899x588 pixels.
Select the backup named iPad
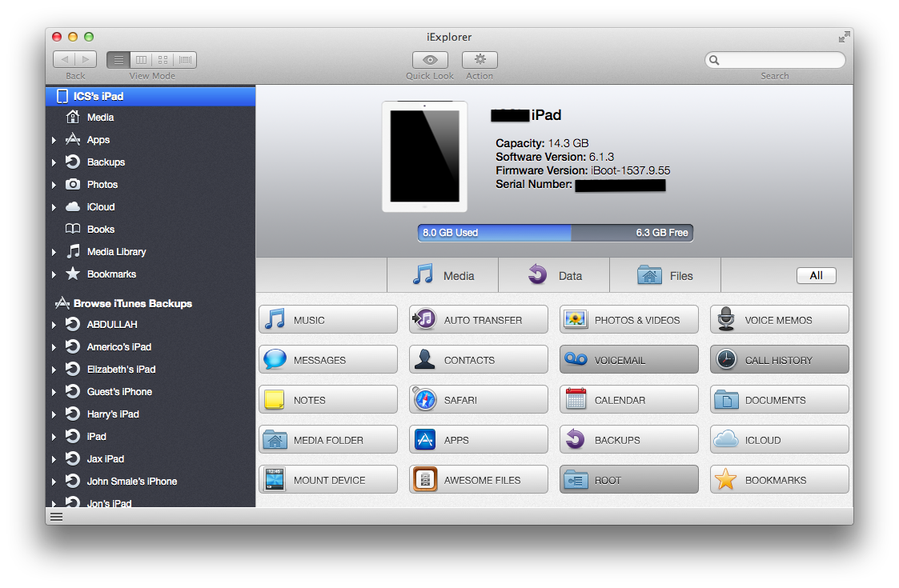click(x=151, y=436)
